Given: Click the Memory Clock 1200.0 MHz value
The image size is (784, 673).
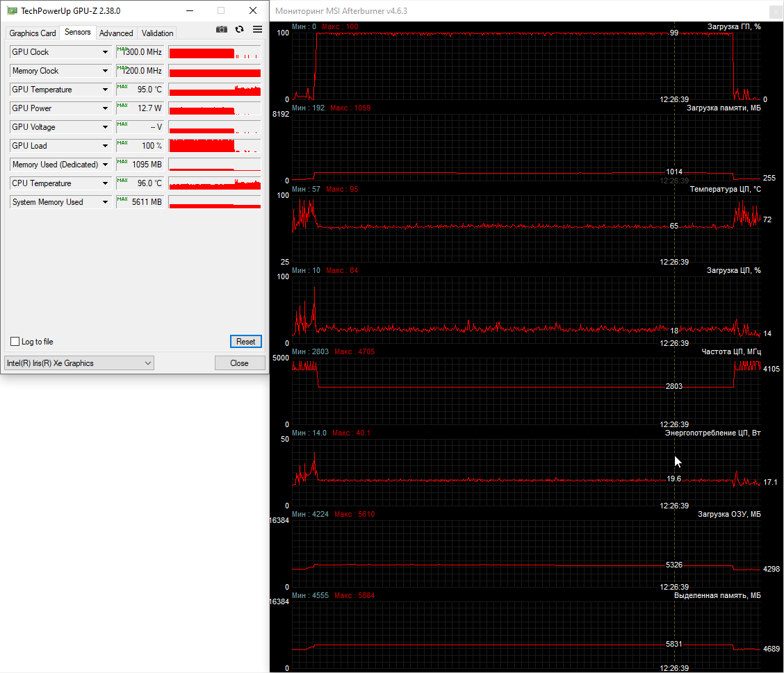Looking at the screenshot, I should 140,71.
